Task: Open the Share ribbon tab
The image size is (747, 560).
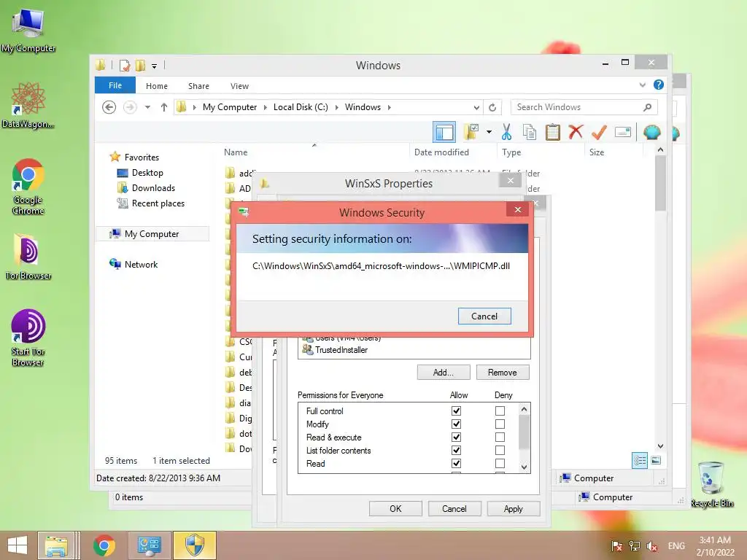Action: point(198,86)
